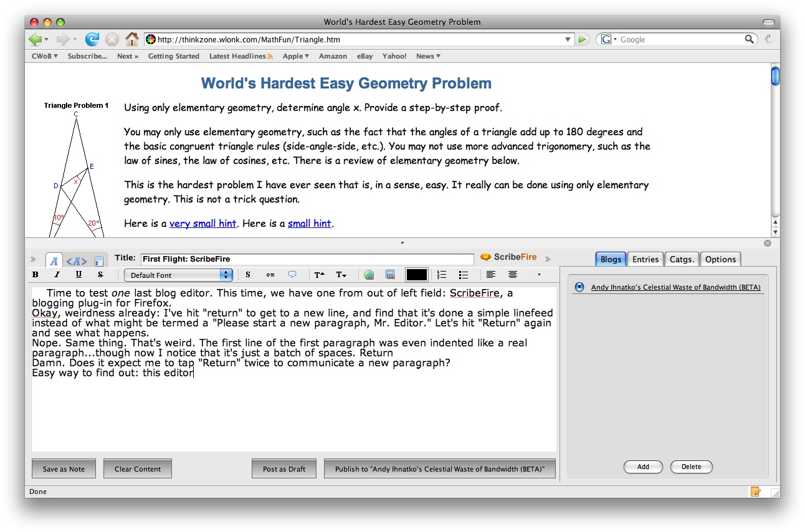Screen dimensions: 805x532
Task: Open more toolbar options dropdown arrow
Action: tap(539, 275)
